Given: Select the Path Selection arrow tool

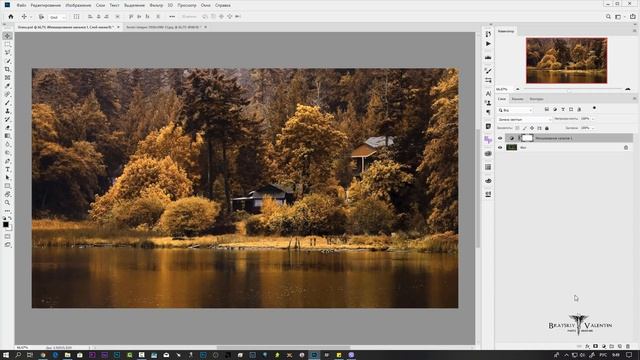Looking at the screenshot, I should click(x=7, y=178).
